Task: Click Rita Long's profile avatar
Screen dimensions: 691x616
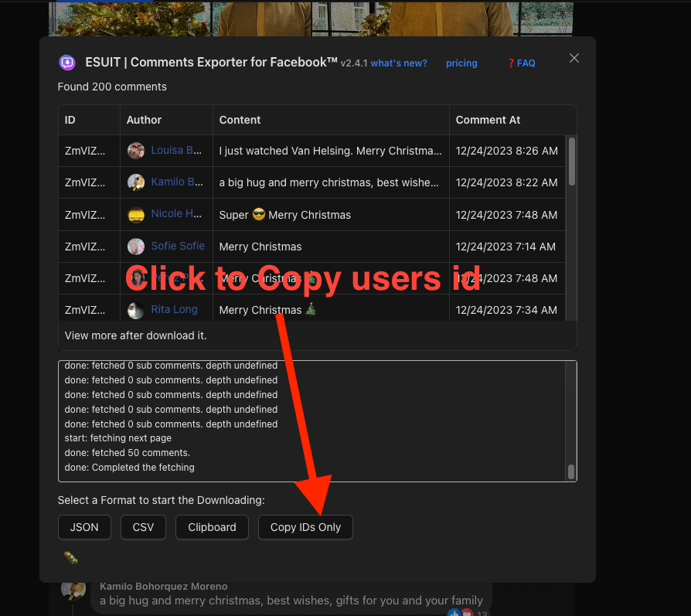Action: (136, 310)
